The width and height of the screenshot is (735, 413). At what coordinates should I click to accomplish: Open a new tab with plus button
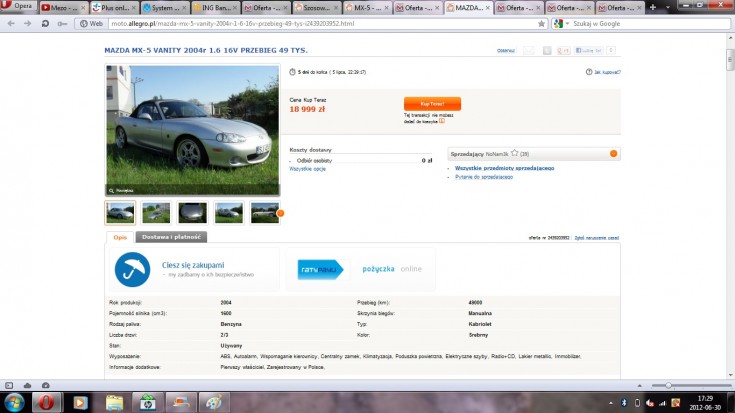coord(652,7)
